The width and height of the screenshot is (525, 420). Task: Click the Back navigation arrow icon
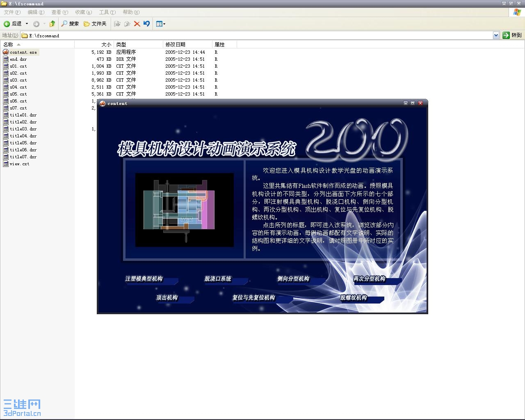click(x=7, y=23)
